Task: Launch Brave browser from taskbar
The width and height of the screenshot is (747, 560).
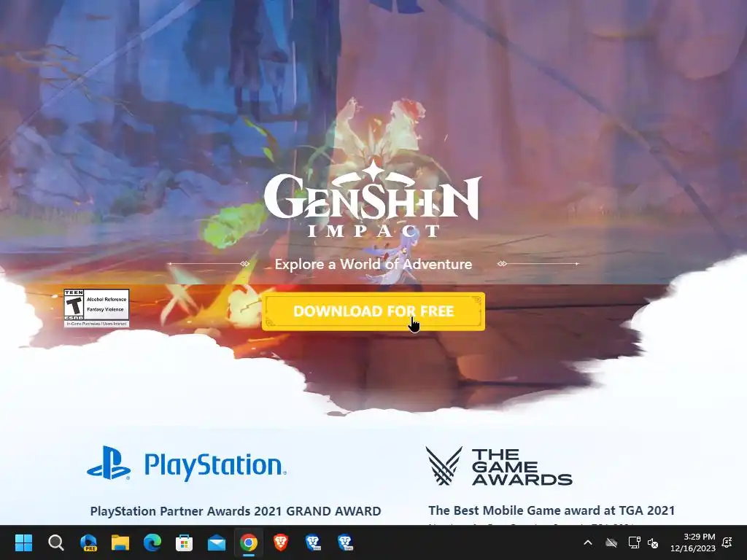Action: coord(281,542)
